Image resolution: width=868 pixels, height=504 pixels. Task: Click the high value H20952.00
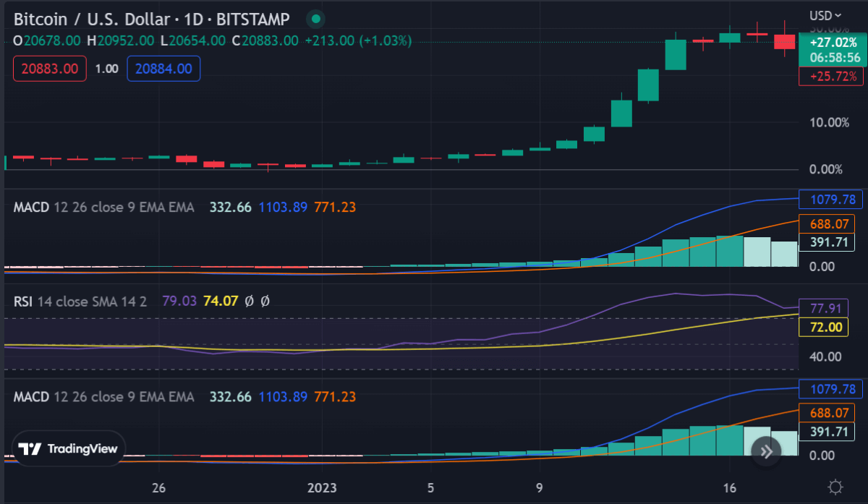122,41
